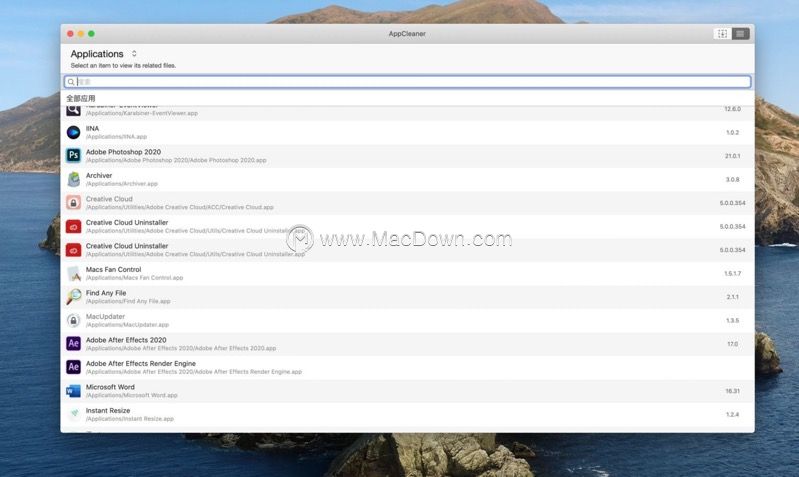Focus the application search field
This screenshot has width=799, height=477.
408,82
